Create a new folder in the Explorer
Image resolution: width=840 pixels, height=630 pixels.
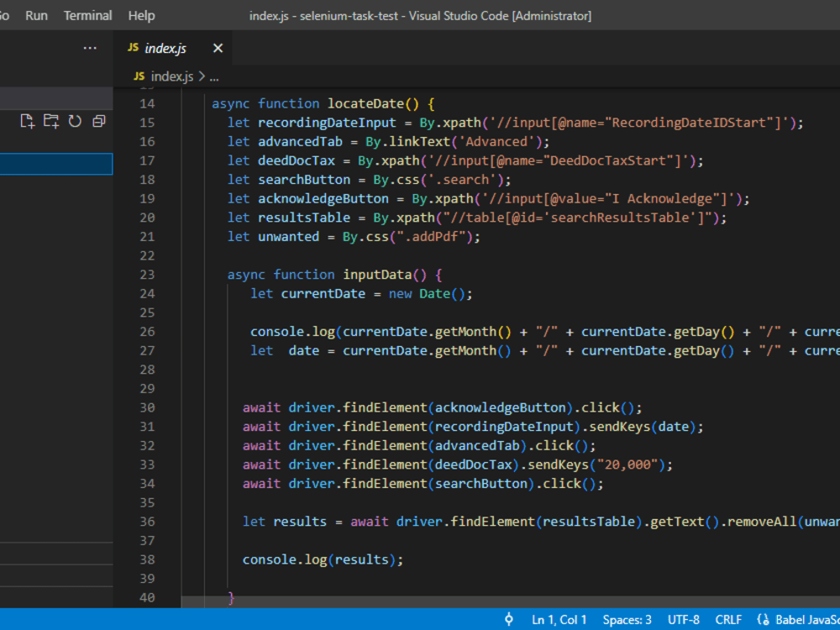[51, 121]
